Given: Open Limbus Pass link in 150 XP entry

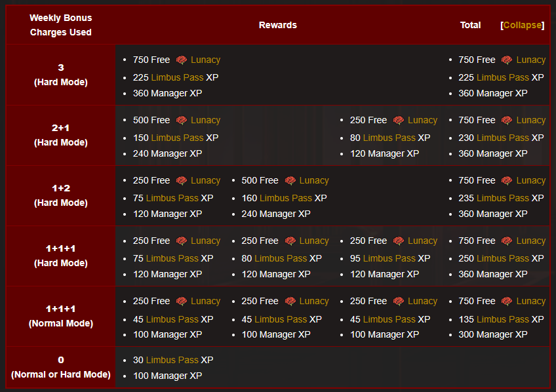Looking at the screenshot, I should pyautogui.click(x=177, y=138).
